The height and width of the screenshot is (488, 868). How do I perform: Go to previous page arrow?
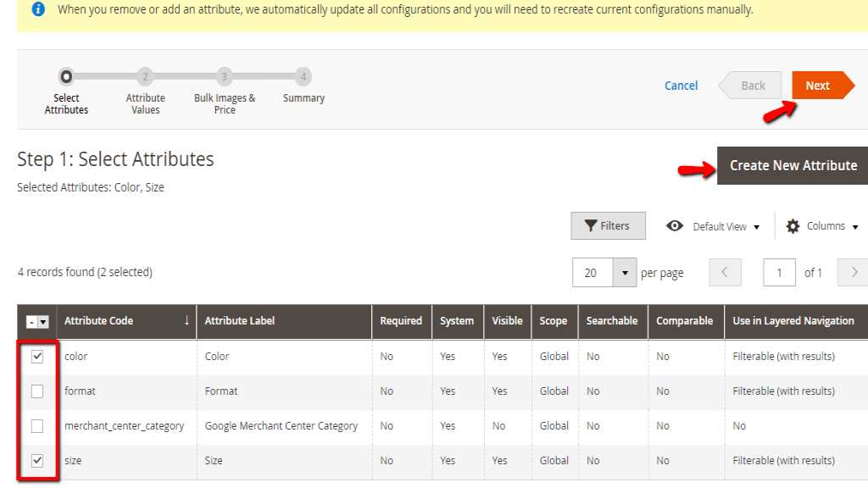(x=726, y=272)
